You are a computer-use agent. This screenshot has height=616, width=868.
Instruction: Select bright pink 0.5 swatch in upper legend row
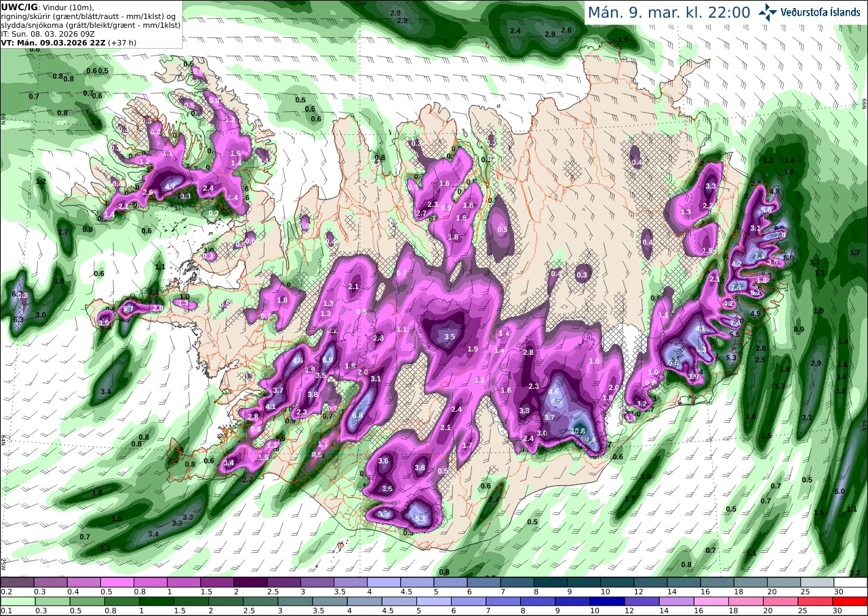[117, 582]
